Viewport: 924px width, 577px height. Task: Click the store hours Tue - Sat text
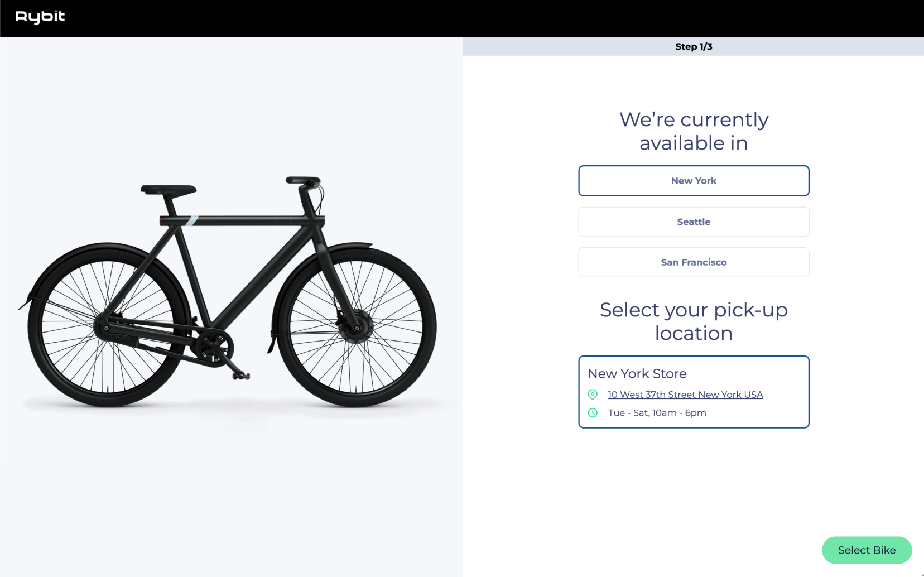point(657,413)
